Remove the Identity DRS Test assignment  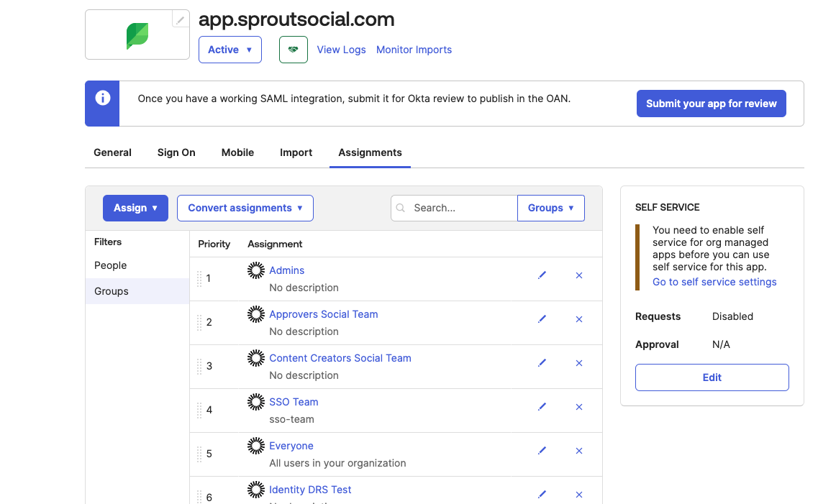point(579,494)
